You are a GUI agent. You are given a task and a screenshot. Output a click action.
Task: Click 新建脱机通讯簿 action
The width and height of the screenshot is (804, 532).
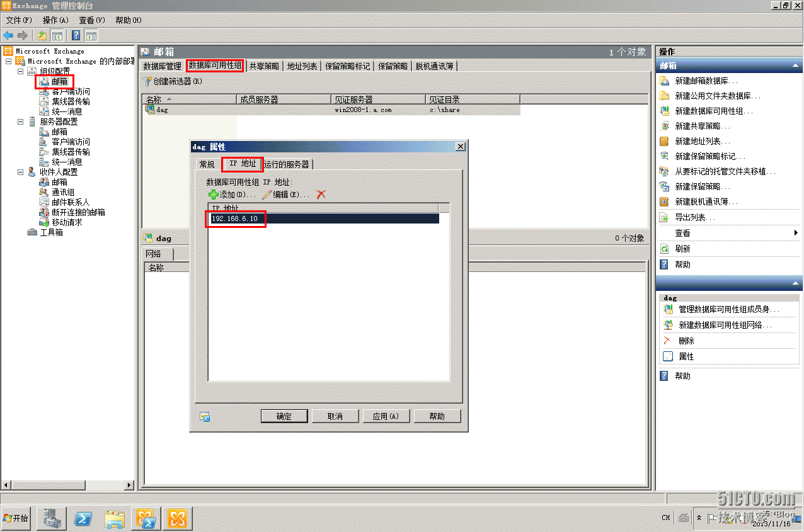(x=706, y=201)
